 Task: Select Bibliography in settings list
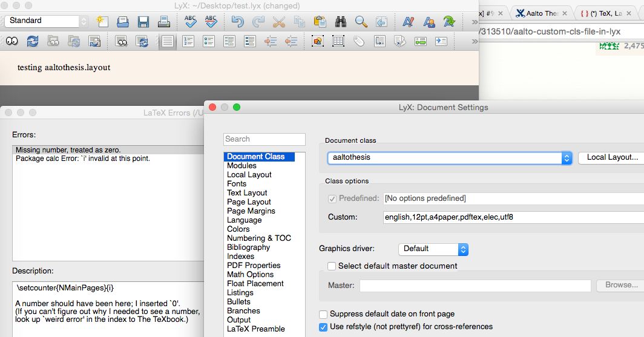pyautogui.click(x=248, y=247)
